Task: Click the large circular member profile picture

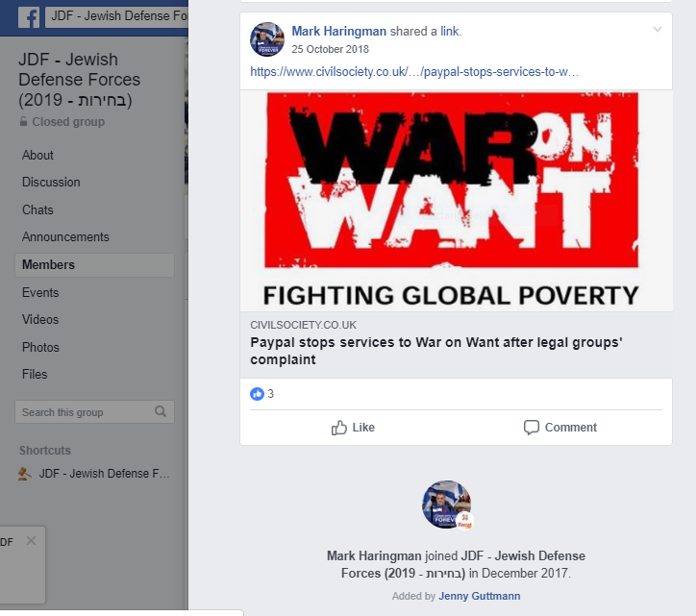Action: 447,505
